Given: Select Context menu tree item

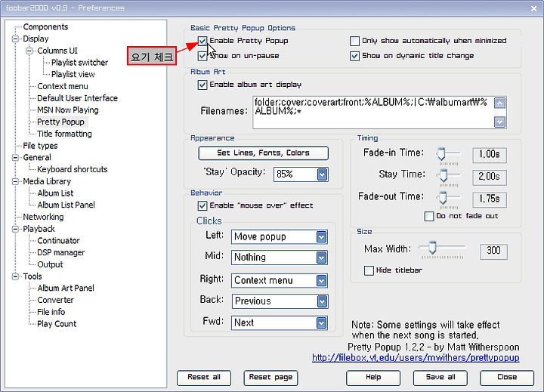Looking at the screenshot, I should click(x=63, y=86).
